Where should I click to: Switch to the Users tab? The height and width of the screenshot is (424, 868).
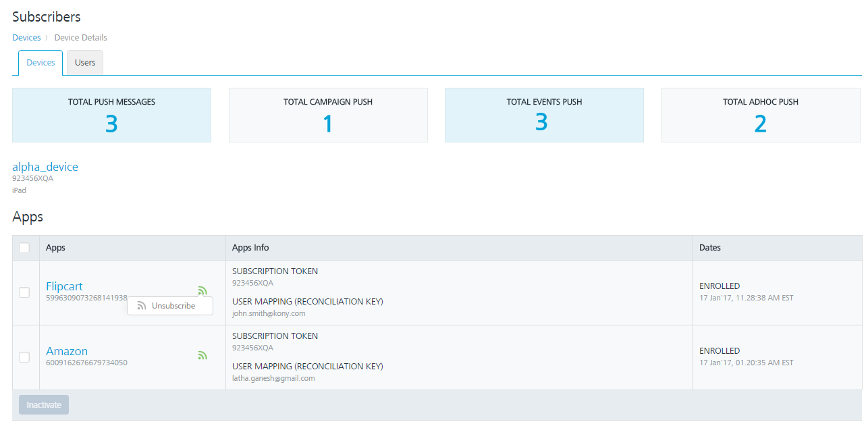point(85,63)
